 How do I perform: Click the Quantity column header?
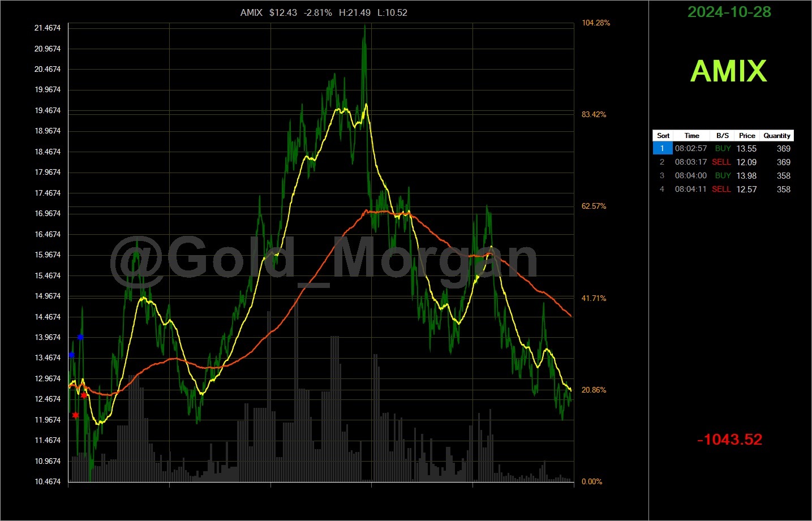(777, 136)
